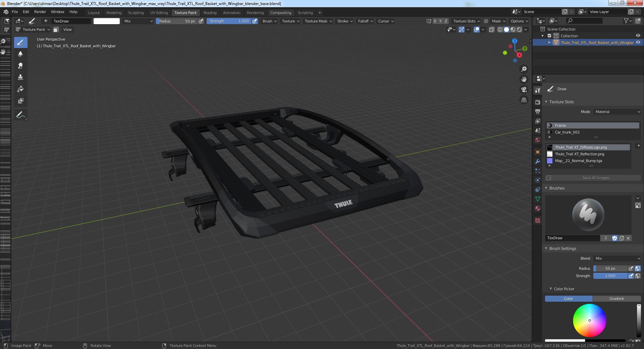Open the Modifiers wrench properties tab
This screenshot has height=349, width=644.
point(538,161)
